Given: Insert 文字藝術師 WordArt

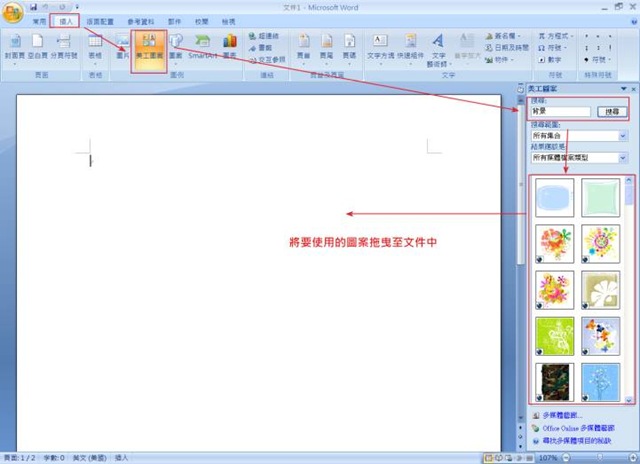Looking at the screenshot, I should (x=438, y=51).
